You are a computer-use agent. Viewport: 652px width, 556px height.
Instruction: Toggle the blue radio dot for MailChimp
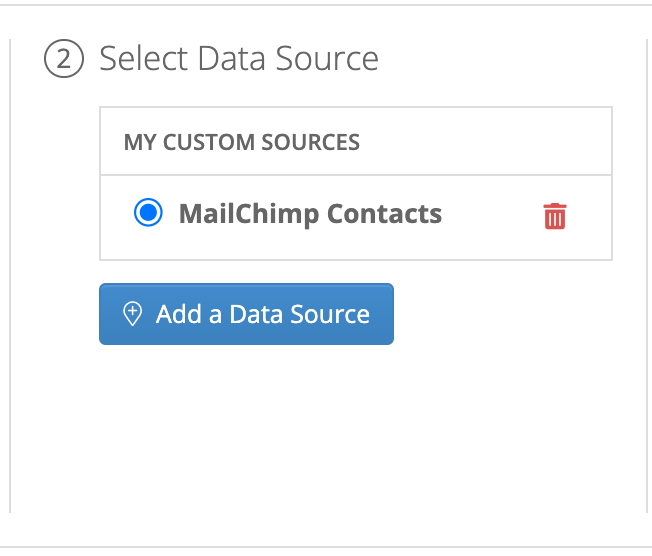148,212
